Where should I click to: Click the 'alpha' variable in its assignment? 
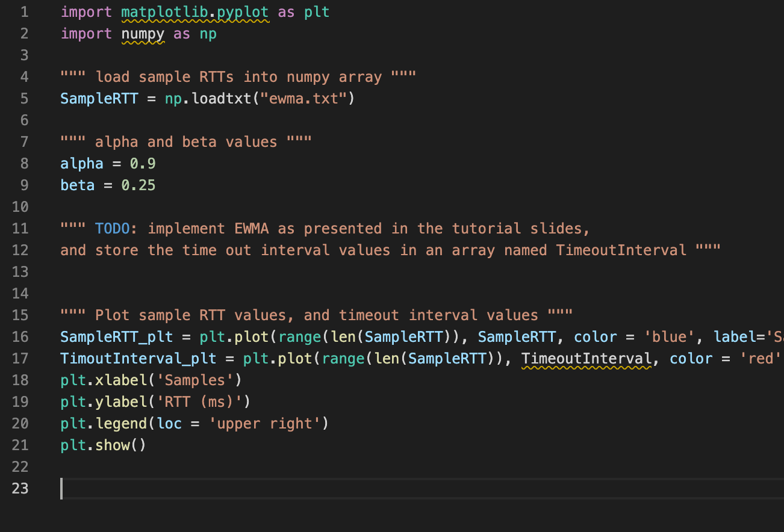tap(82, 164)
